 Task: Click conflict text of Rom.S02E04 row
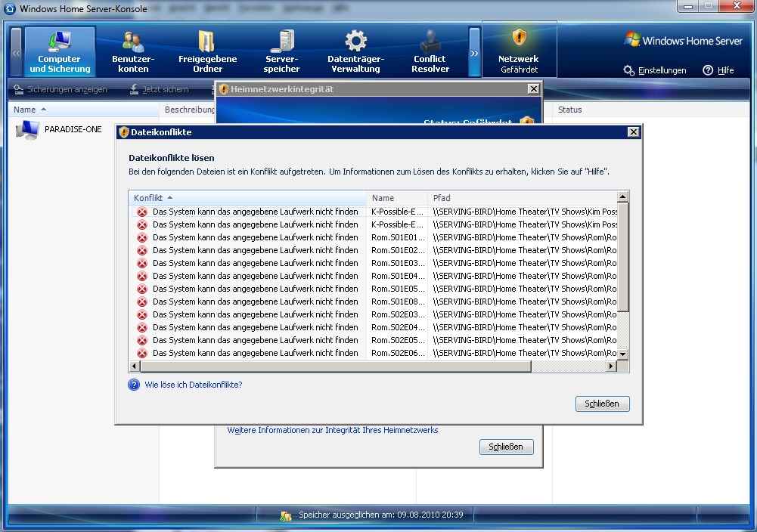(x=256, y=327)
